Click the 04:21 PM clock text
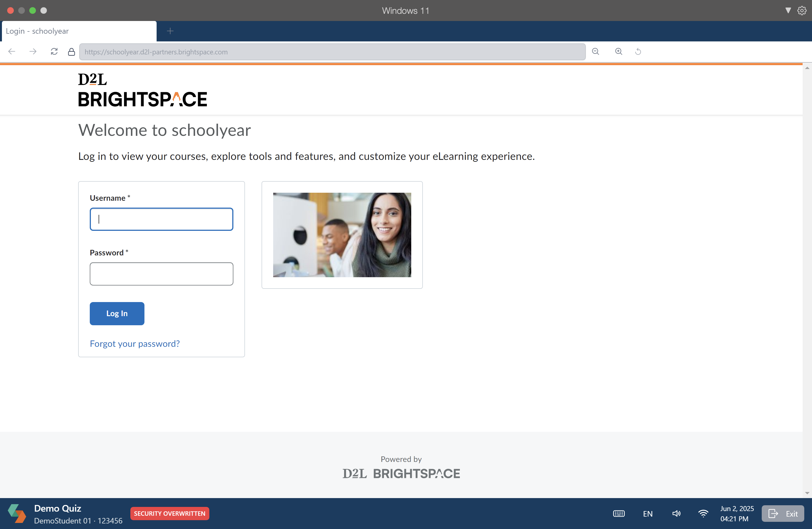812x529 pixels. coord(734,519)
